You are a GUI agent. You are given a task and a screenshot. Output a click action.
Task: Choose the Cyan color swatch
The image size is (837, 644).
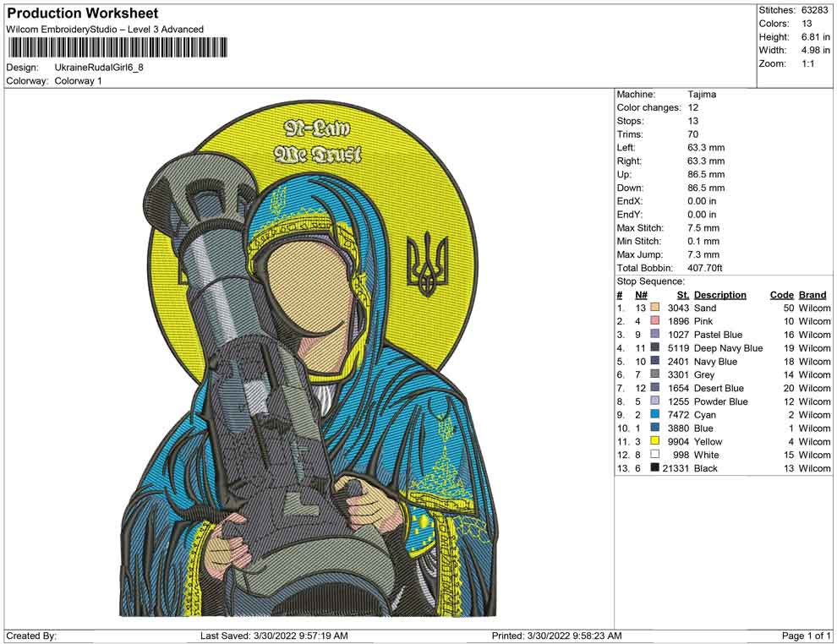pos(655,414)
